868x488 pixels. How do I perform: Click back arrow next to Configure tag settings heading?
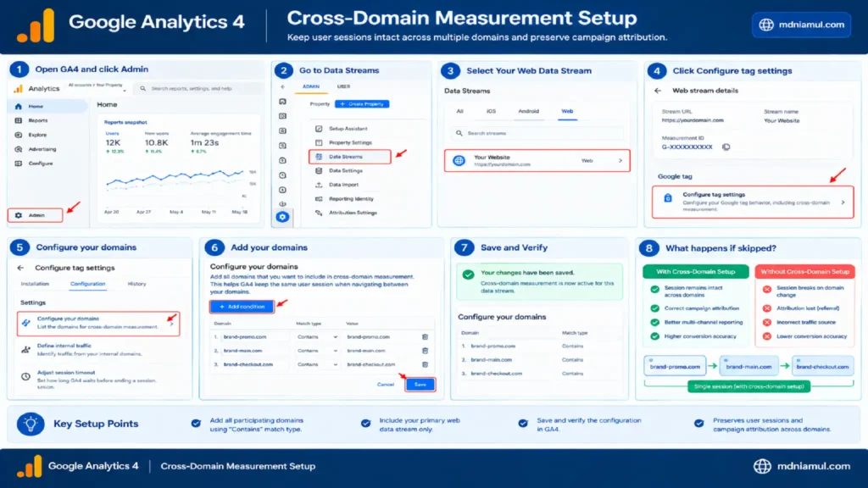point(20,268)
